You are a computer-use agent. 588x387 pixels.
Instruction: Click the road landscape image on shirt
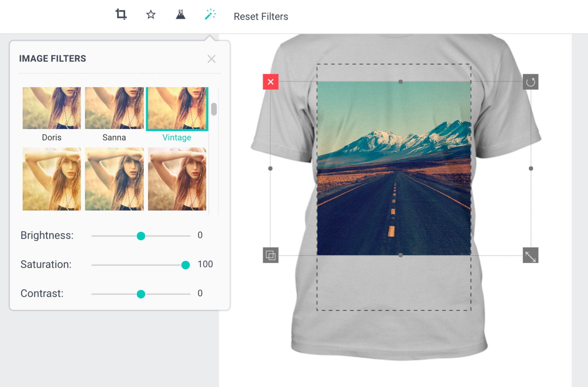click(394, 168)
